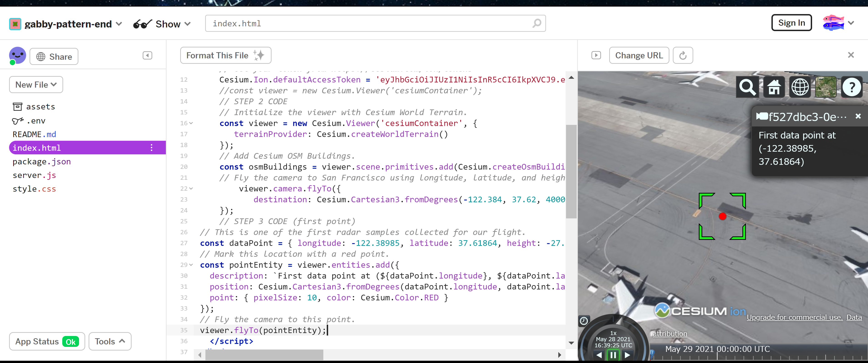Select server.js in the file list

tap(34, 175)
